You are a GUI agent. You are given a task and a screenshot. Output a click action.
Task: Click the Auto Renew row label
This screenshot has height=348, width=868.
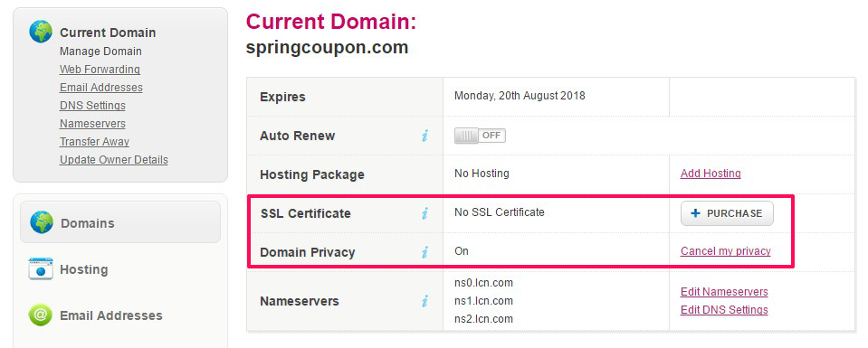click(x=297, y=136)
